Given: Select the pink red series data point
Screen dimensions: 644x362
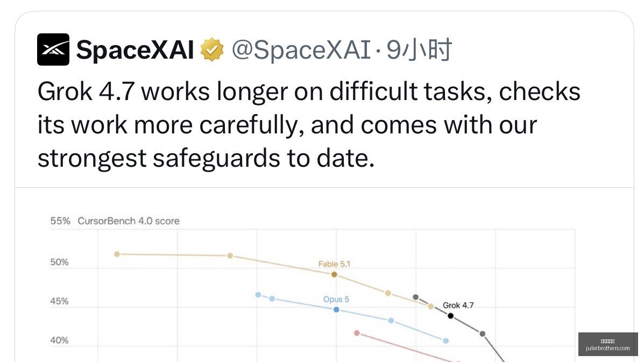Looking at the screenshot, I should 357,333.
